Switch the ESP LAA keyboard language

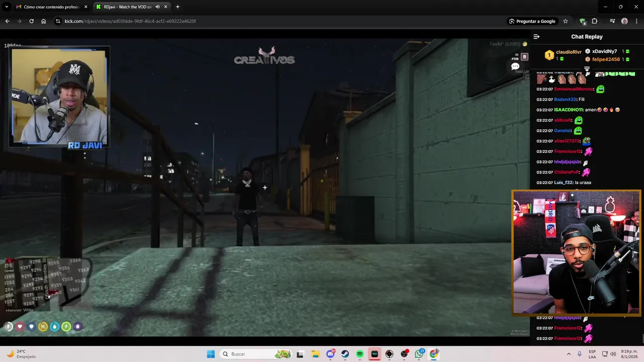pyautogui.click(x=592, y=354)
